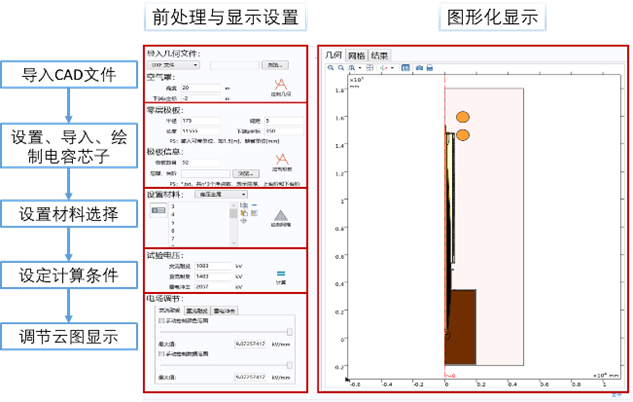This screenshot has height=402, width=633.
Task: Open the geometry file type dropdown
Action: (x=173, y=65)
